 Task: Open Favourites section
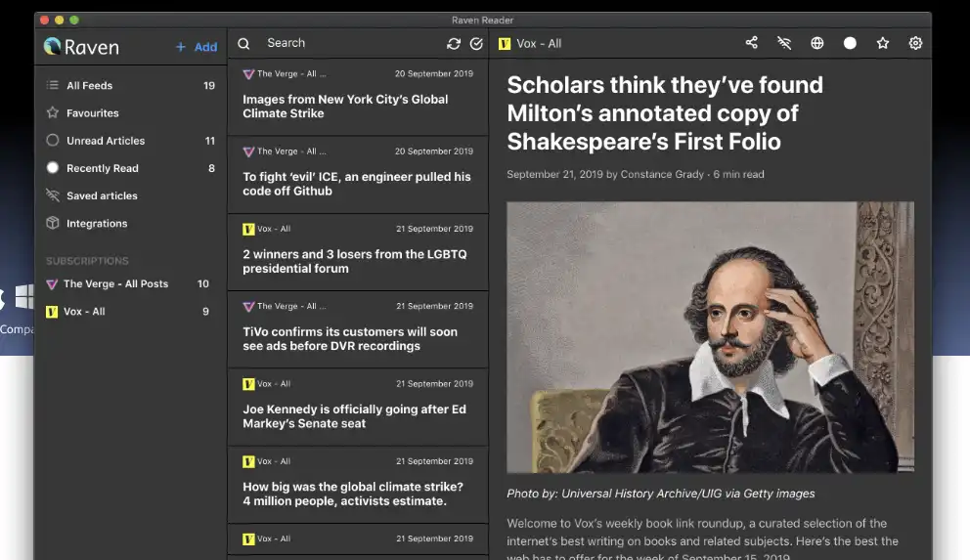130,113
